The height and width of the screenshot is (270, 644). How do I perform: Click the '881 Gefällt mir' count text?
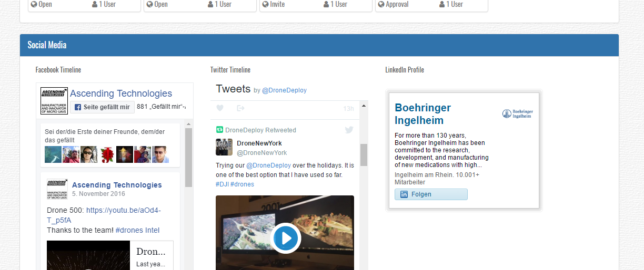coord(162,107)
